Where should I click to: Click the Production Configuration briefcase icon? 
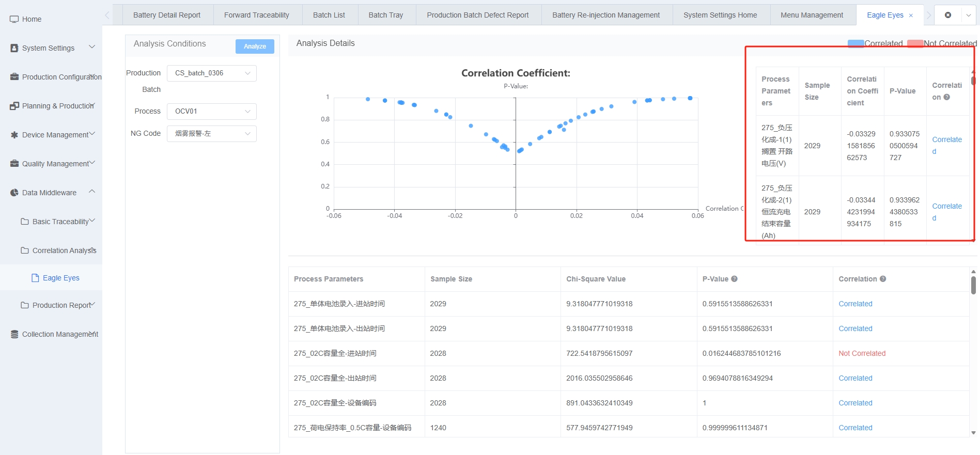tap(14, 77)
